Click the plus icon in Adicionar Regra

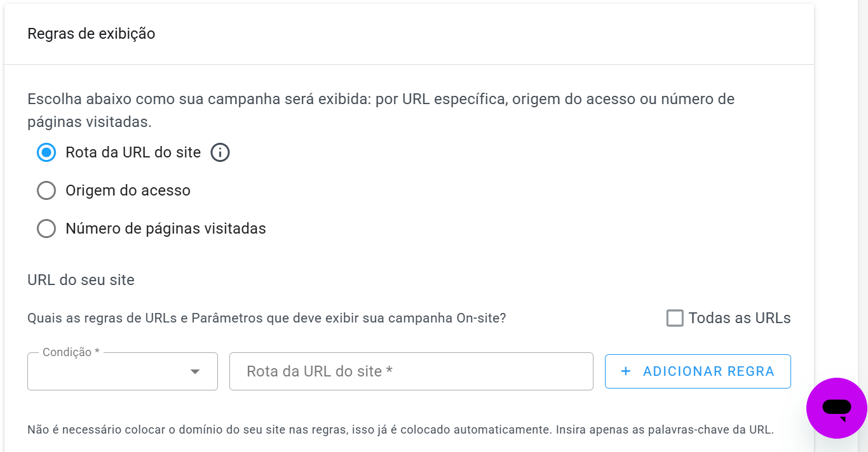click(626, 371)
